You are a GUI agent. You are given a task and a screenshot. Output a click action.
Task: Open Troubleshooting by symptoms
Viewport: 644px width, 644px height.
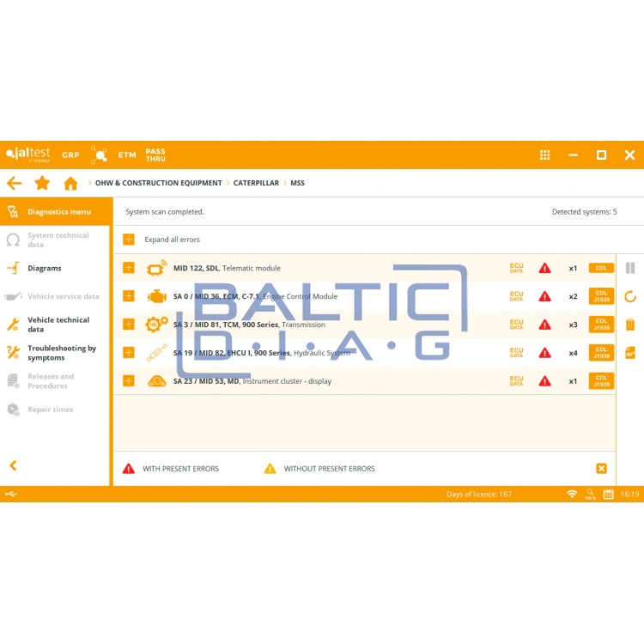pos(57,353)
